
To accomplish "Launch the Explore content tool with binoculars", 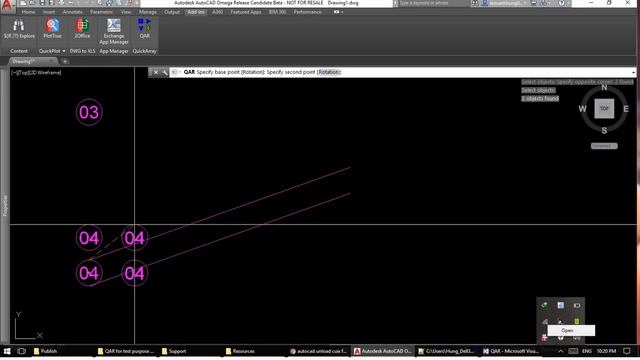I will 19,29.
